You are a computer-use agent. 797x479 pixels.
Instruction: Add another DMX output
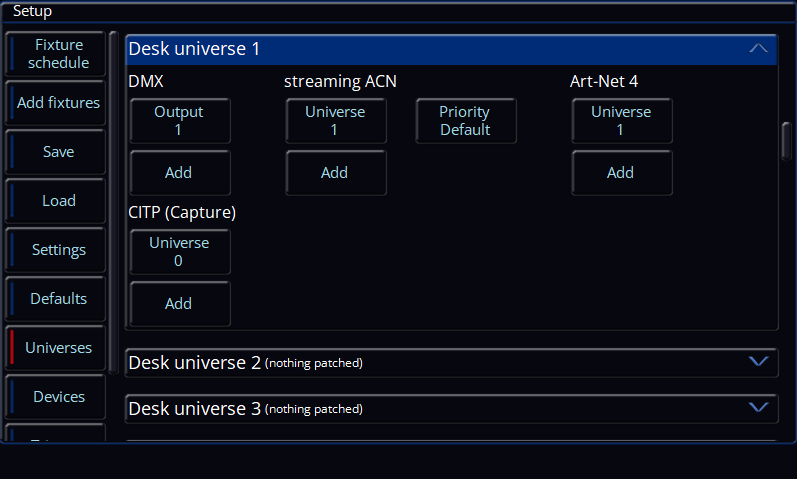click(x=180, y=173)
